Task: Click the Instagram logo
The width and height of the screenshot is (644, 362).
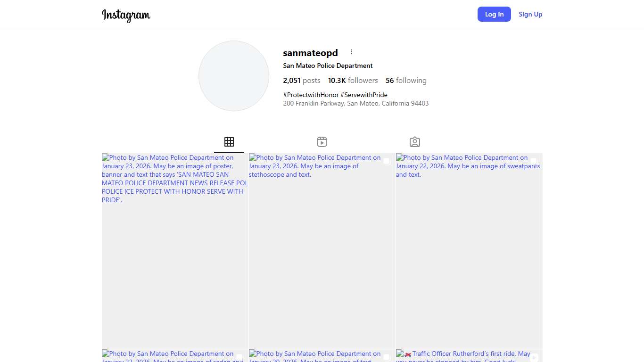Action: [x=126, y=15]
